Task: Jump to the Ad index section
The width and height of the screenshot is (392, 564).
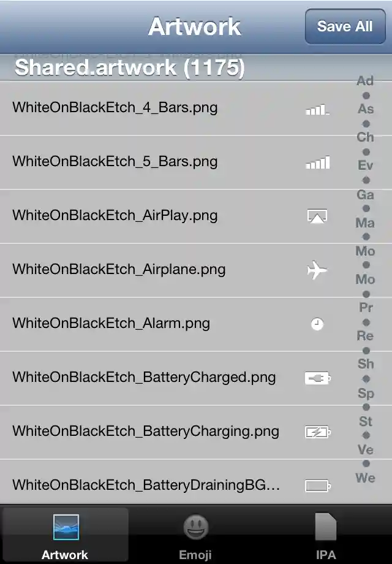Action: [365, 81]
